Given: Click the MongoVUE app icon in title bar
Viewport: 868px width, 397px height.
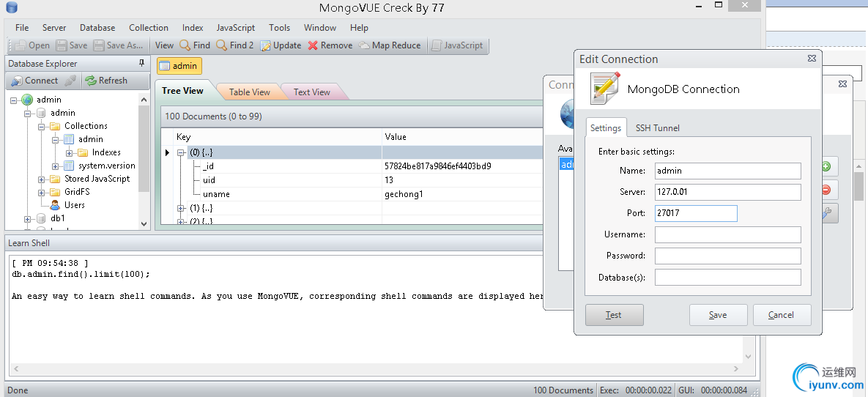Looking at the screenshot, I should click(x=10, y=8).
